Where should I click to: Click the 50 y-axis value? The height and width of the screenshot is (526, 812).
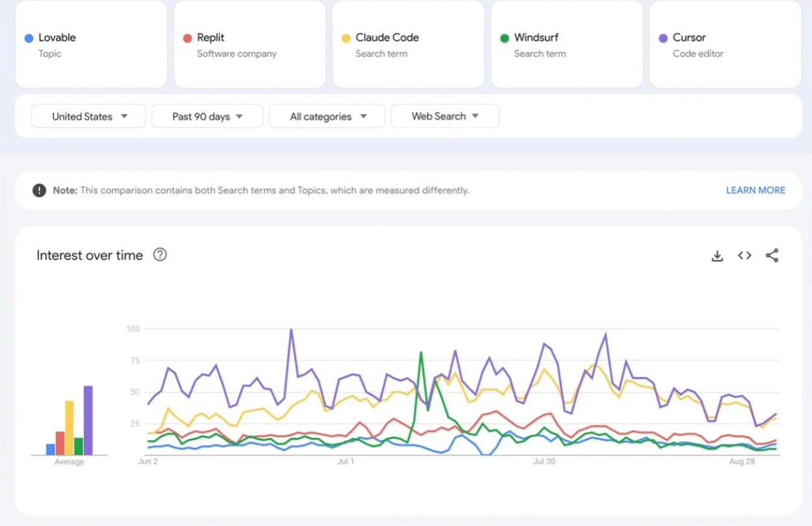[x=135, y=392]
